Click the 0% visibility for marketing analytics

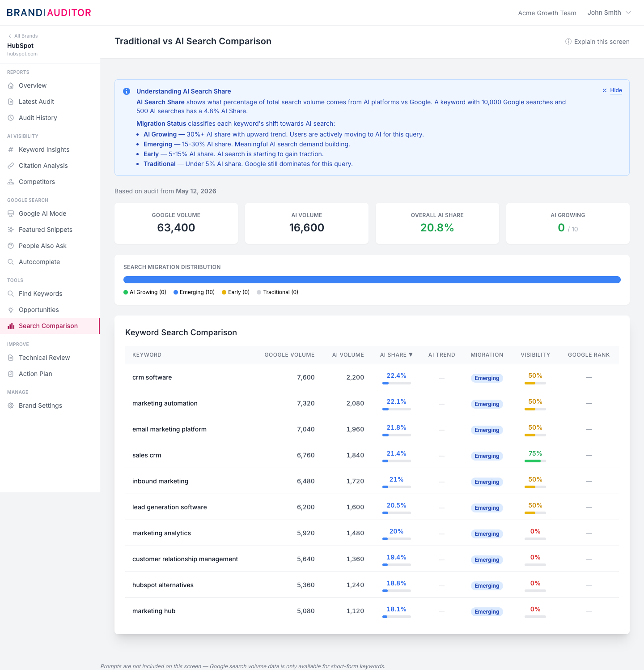[x=535, y=531]
